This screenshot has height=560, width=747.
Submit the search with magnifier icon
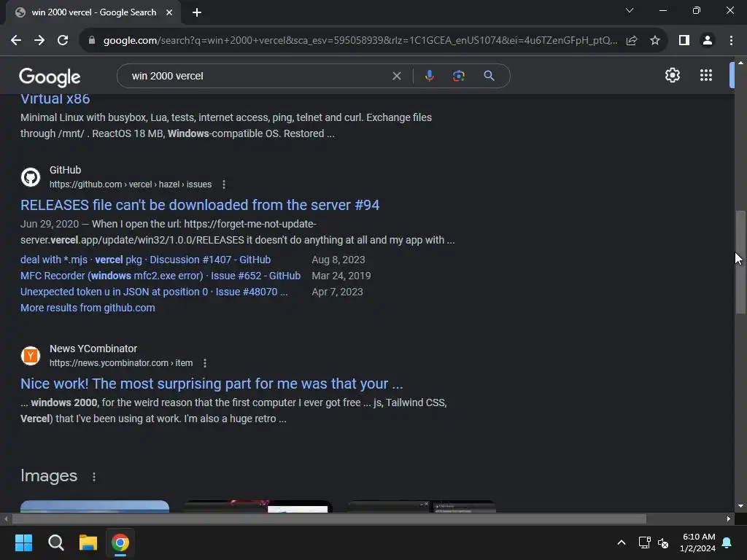click(489, 76)
